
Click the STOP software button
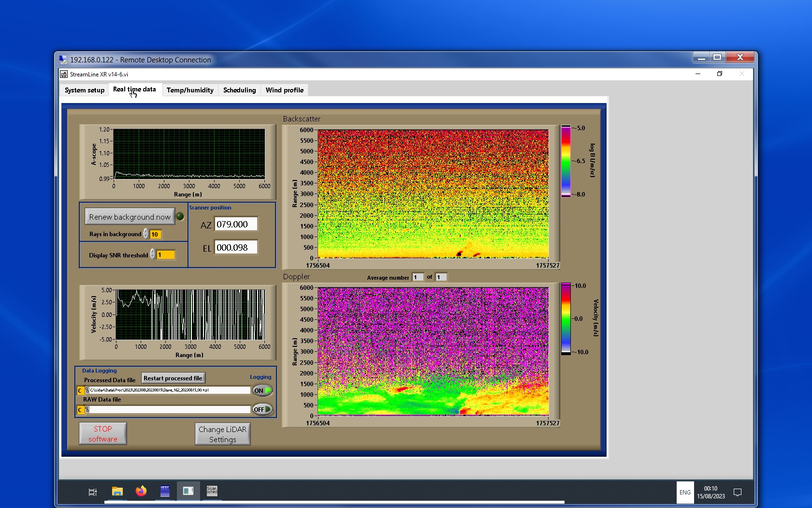point(103,433)
